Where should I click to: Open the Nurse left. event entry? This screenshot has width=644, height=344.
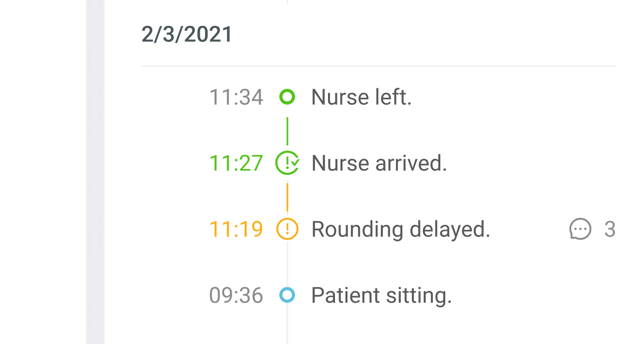(361, 97)
